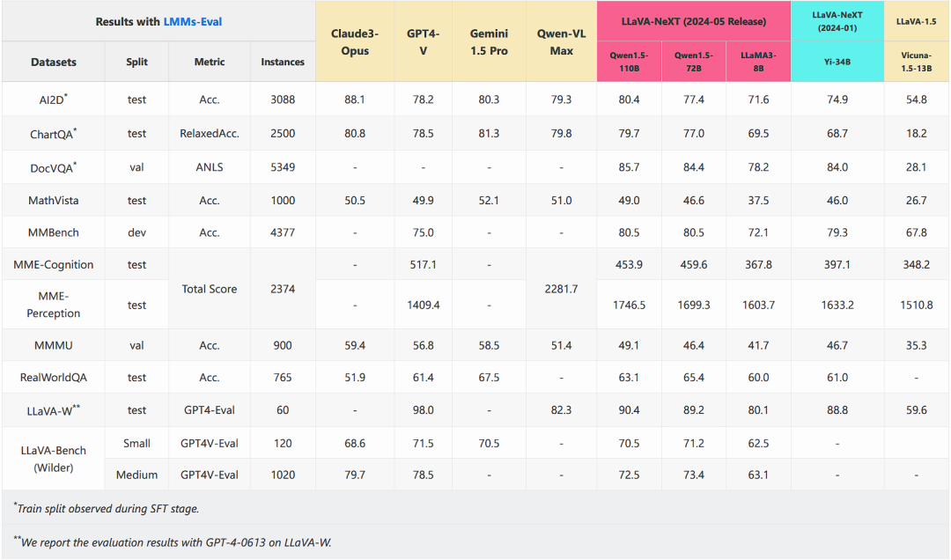Click the Small split cell

[x=136, y=443]
